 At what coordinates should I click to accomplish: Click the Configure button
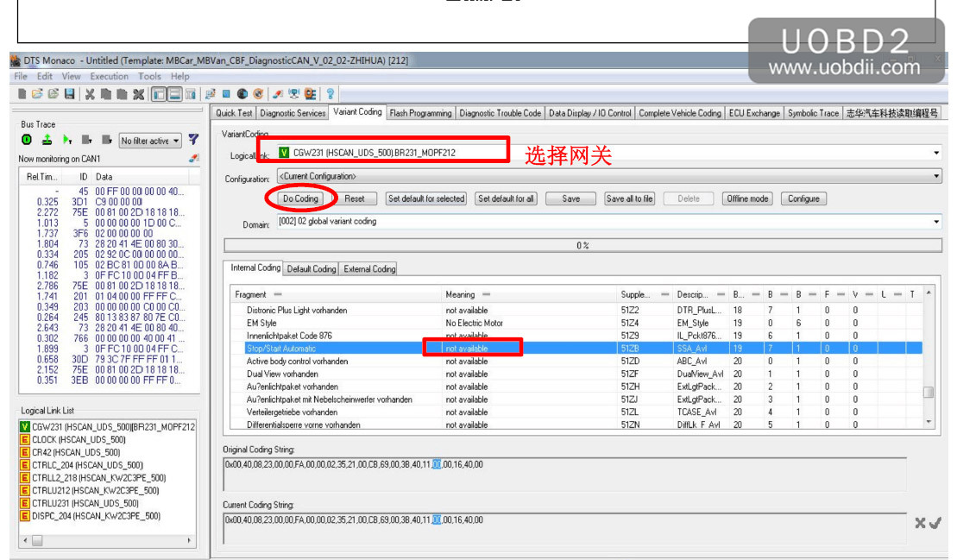(x=803, y=198)
